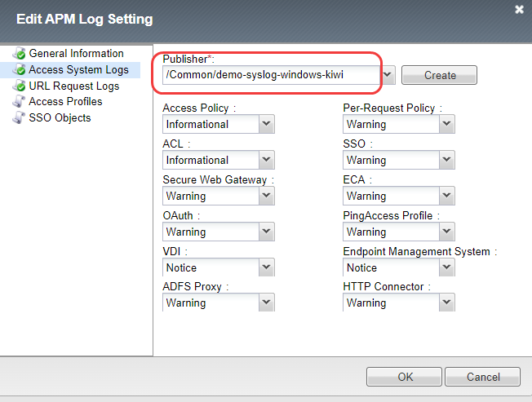This screenshot has height=402, width=532.
Task: Close the Edit APM Log Setting dialog
Action: coord(519,10)
